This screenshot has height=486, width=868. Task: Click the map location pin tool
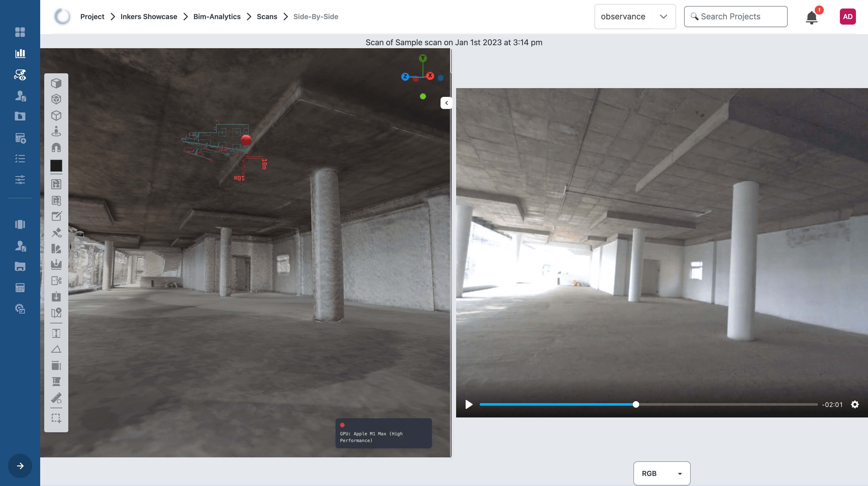[56, 313]
